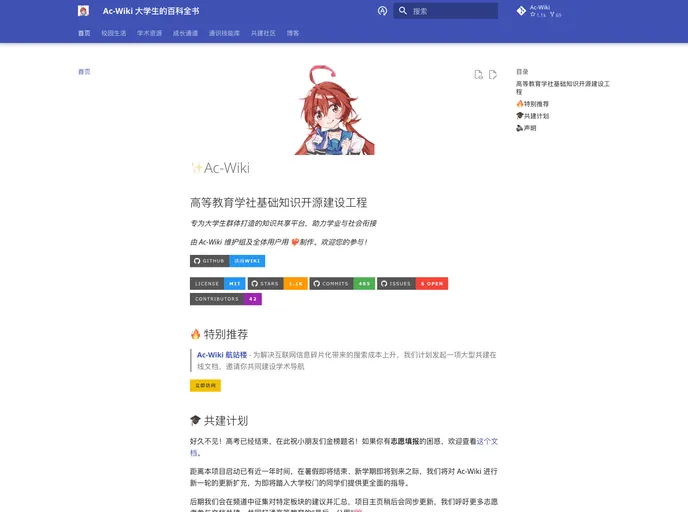688x512 pixels.
Task: Open the 共建社区 tab
Action: 263,33
